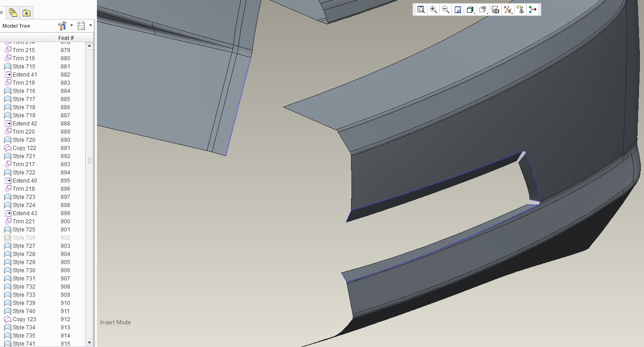
Task: Click feature number 912 cell
Action: coord(65,319)
